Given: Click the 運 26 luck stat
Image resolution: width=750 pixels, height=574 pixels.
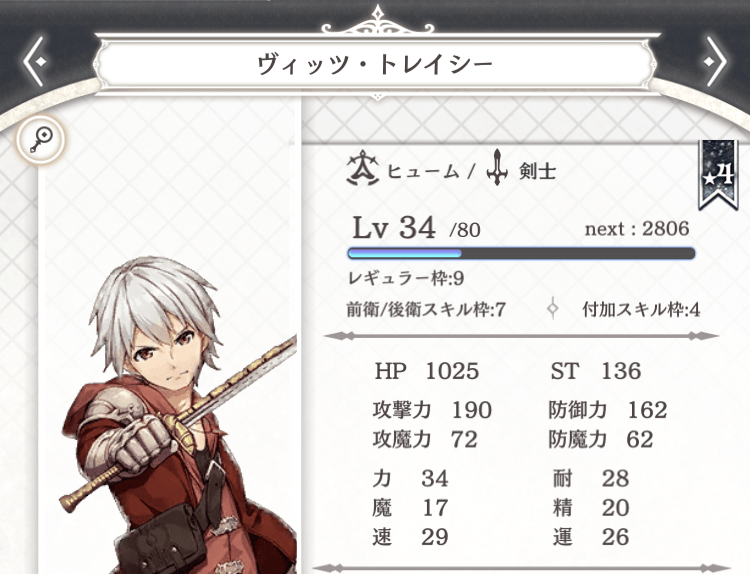Looking at the screenshot, I should 591,537.
